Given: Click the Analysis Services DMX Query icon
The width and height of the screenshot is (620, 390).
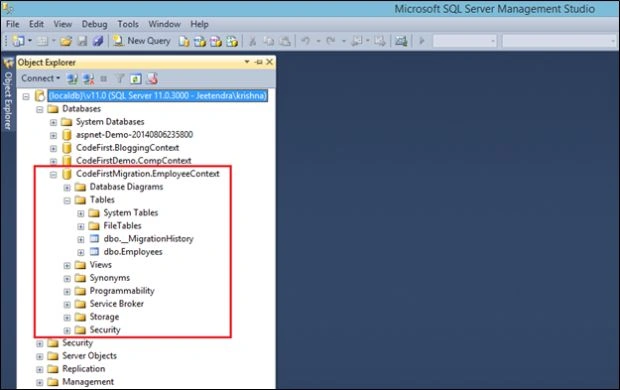Looking at the screenshot, I should pos(216,41).
